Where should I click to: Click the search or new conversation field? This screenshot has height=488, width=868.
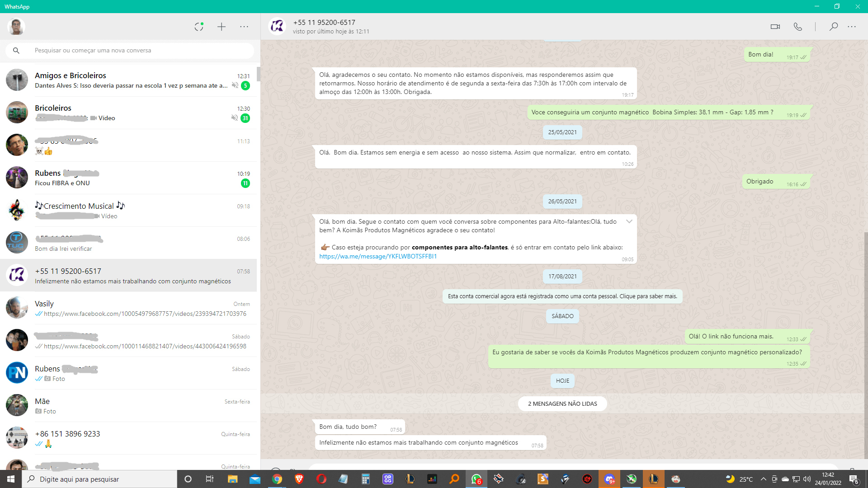pyautogui.click(x=130, y=51)
